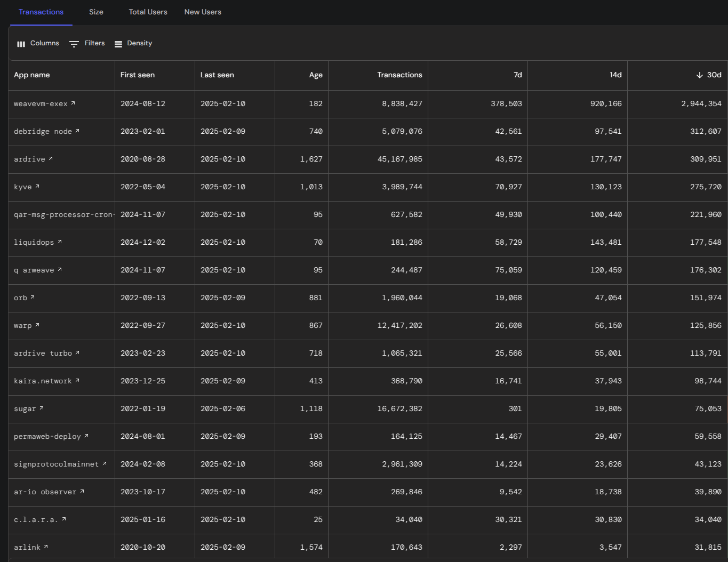Open the Filters panel
The width and height of the screenshot is (728, 562).
tap(87, 43)
